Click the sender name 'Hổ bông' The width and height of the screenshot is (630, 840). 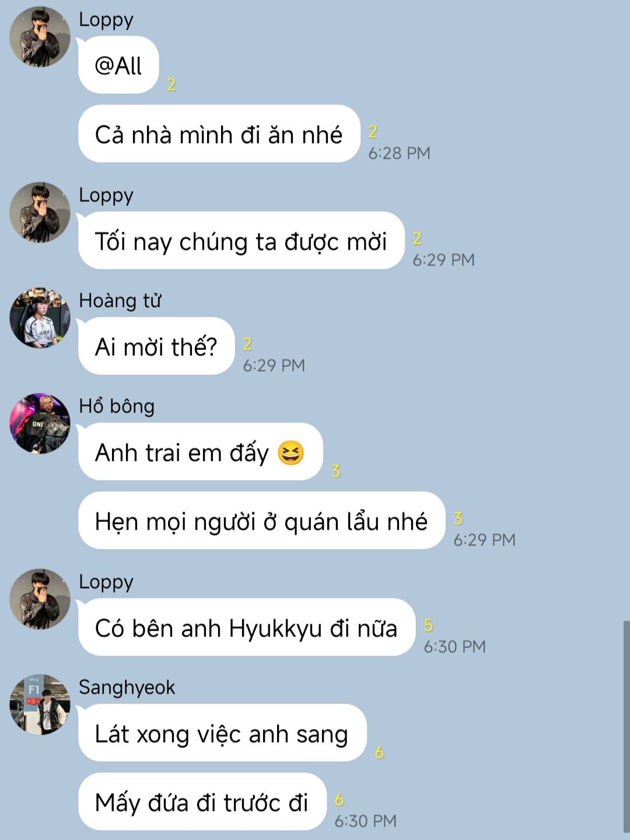coord(117,406)
